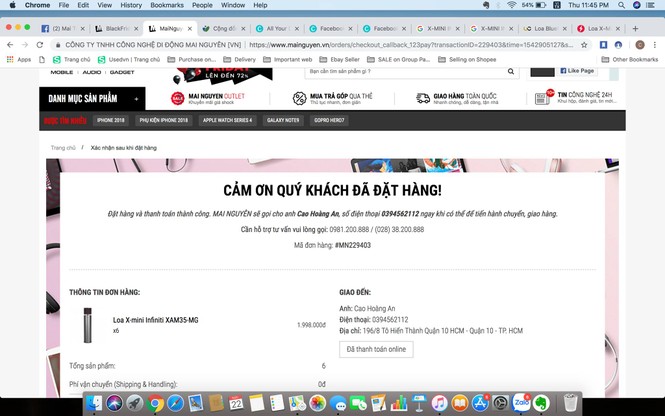Open Messages from the dock
Image resolution: width=665 pixels, height=416 pixels.
(338, 403)
